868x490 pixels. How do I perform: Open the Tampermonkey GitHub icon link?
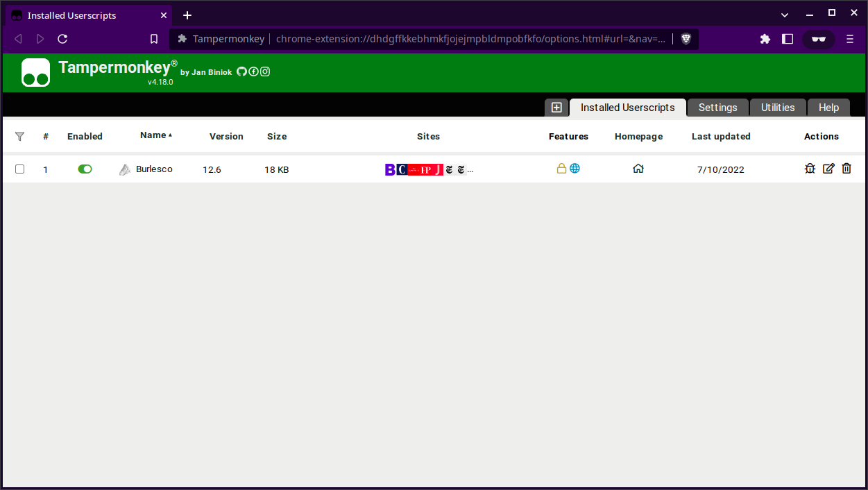241,71
